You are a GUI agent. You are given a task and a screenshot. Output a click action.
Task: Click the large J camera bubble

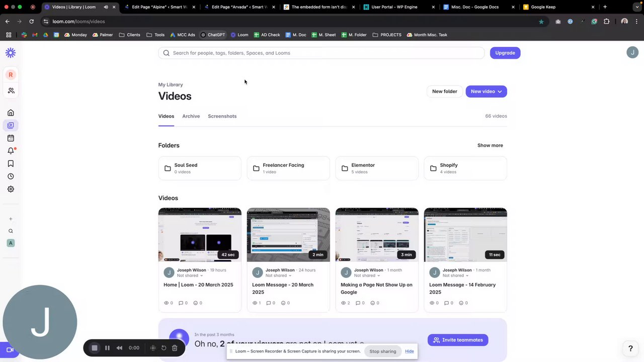coord(40,322)
